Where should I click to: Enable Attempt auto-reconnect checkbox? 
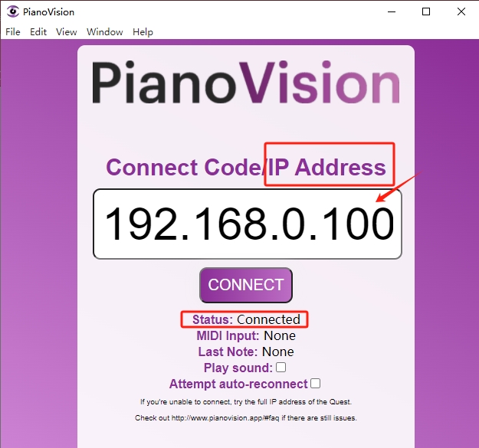pyautogui.click(x=315, y=384)
